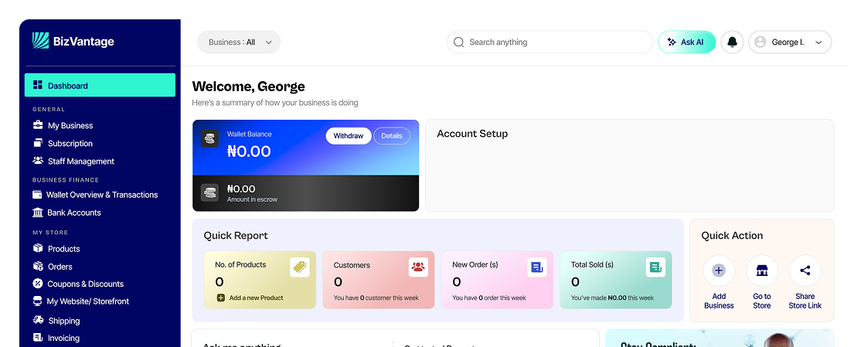Click the product tag icon in No. of Products card
The width and height of the screenshot is (868, 347).
coord(299,267)
